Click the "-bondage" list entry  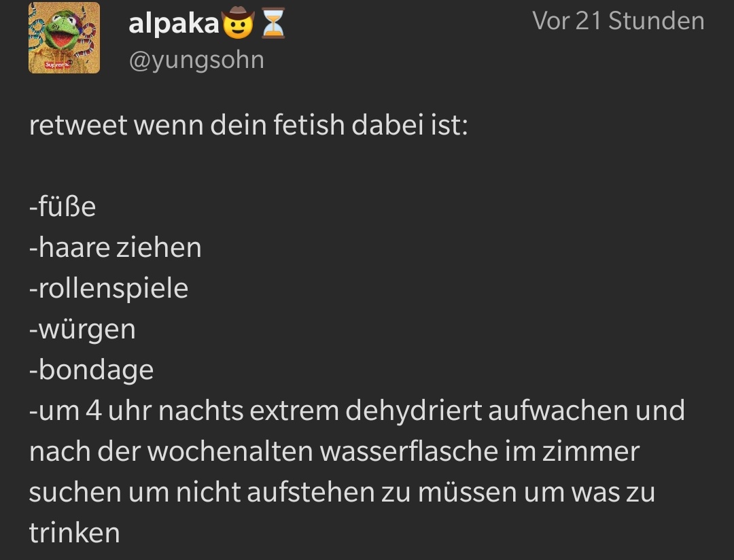(x=91, y=370)
